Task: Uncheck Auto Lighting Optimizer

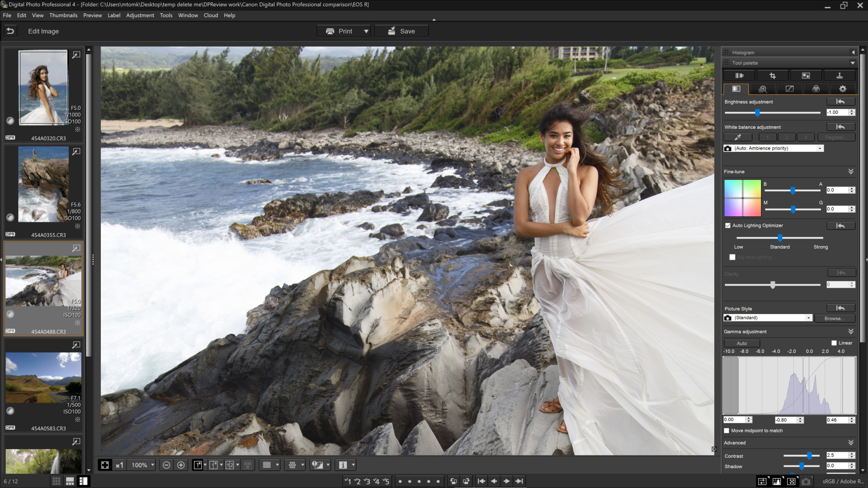Action: pos(728,225)
